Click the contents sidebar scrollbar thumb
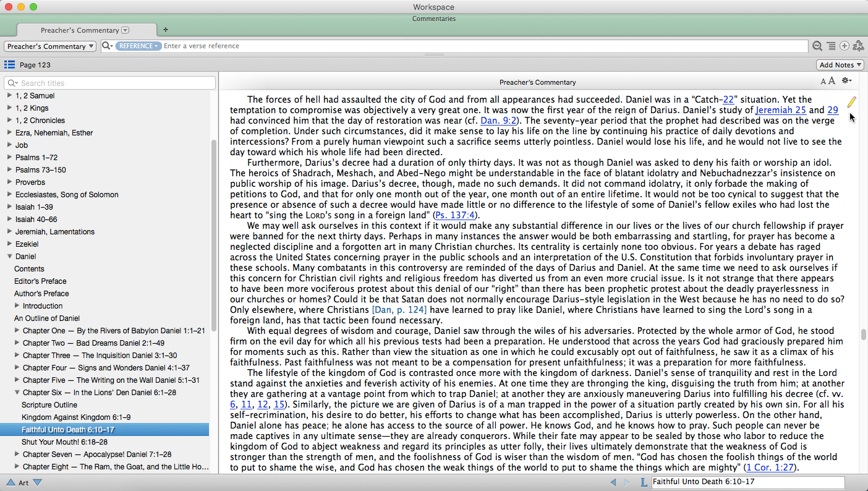Viewport: 868px width, 491px height. [214, 235]
